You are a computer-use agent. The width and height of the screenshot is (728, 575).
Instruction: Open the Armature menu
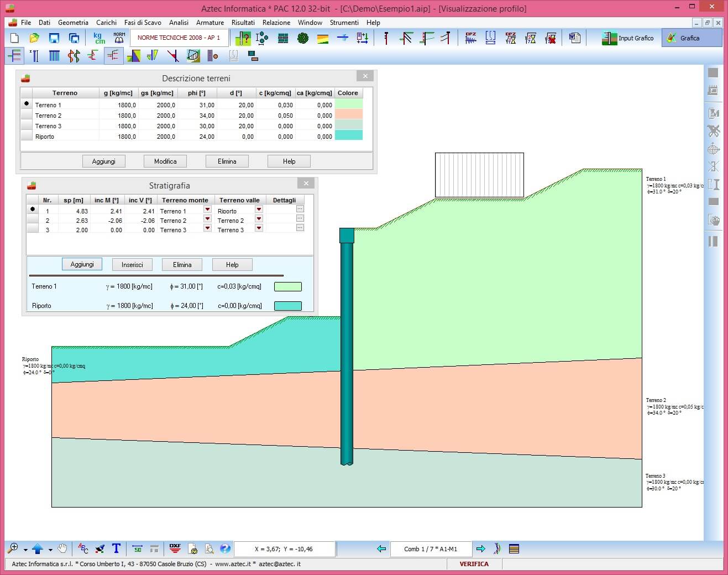[210, 23]
